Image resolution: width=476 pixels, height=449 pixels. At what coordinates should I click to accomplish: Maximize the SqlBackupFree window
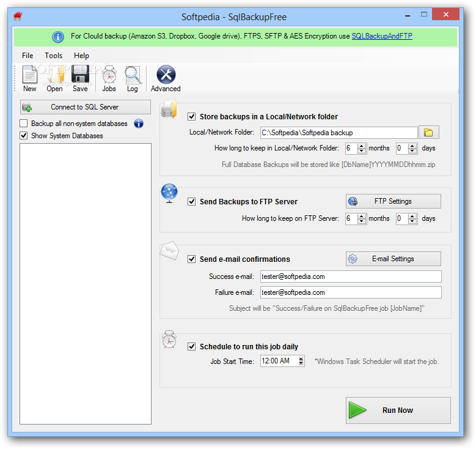click(424, 14)
